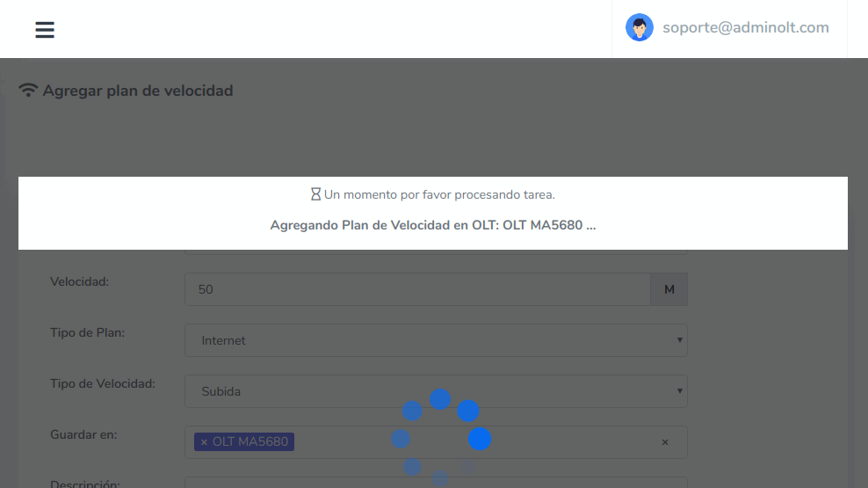Screen dimensions: 868x488
Task: Expand the Tipo de Velocidad dropdown
Action: (436, 391)
